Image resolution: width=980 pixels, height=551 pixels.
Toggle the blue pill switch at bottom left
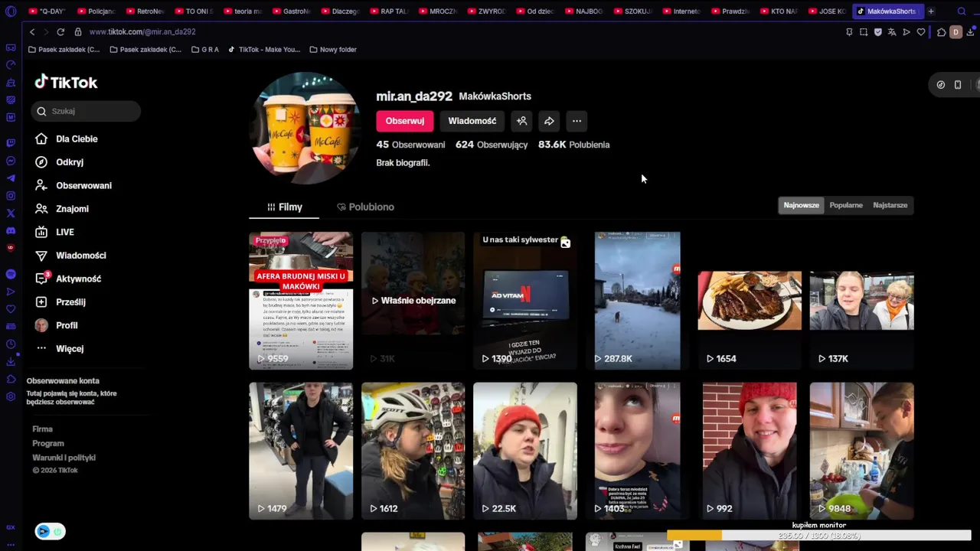click(50, 531)
